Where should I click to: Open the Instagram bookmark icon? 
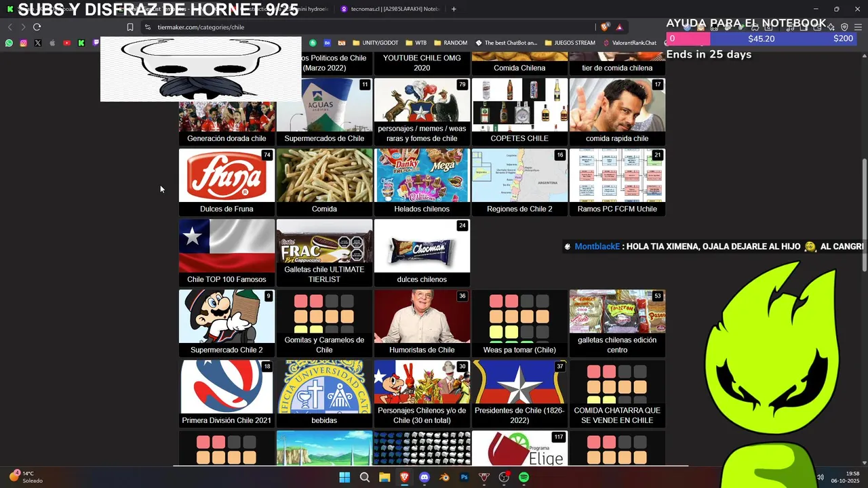[23, 43]
